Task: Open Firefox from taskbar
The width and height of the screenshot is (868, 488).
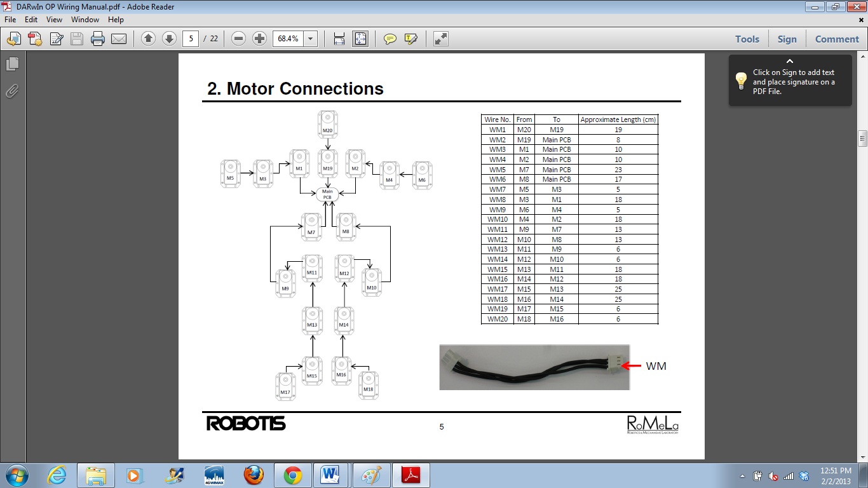Action: pyautogui.click(x=254, y=475)
